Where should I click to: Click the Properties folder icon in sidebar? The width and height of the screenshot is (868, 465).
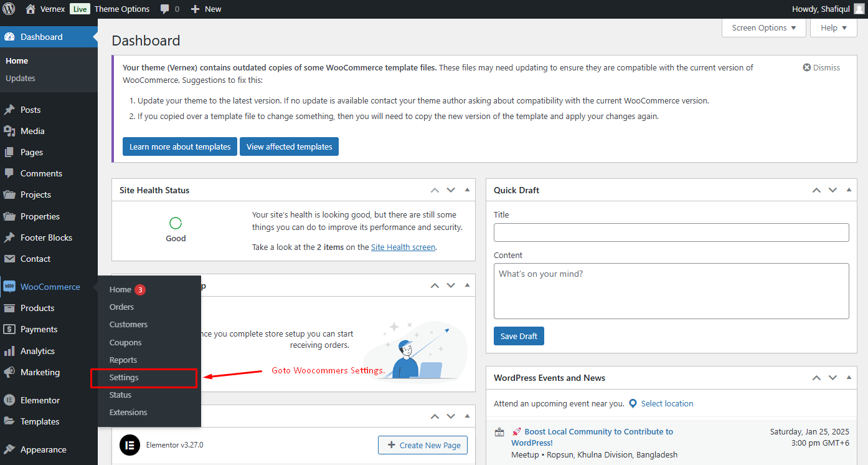point(9,216)
